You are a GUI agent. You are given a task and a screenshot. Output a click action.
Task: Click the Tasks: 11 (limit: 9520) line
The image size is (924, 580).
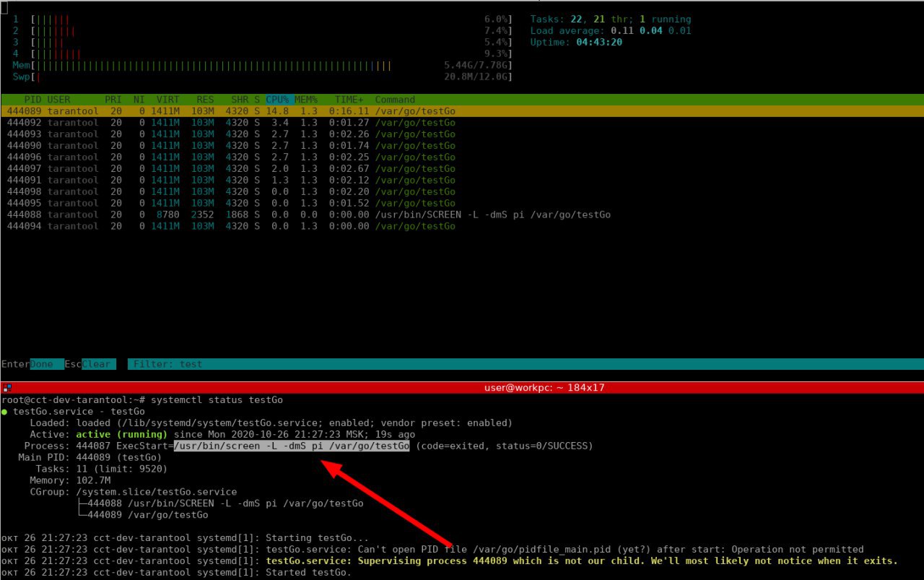[x=101, y=469]
